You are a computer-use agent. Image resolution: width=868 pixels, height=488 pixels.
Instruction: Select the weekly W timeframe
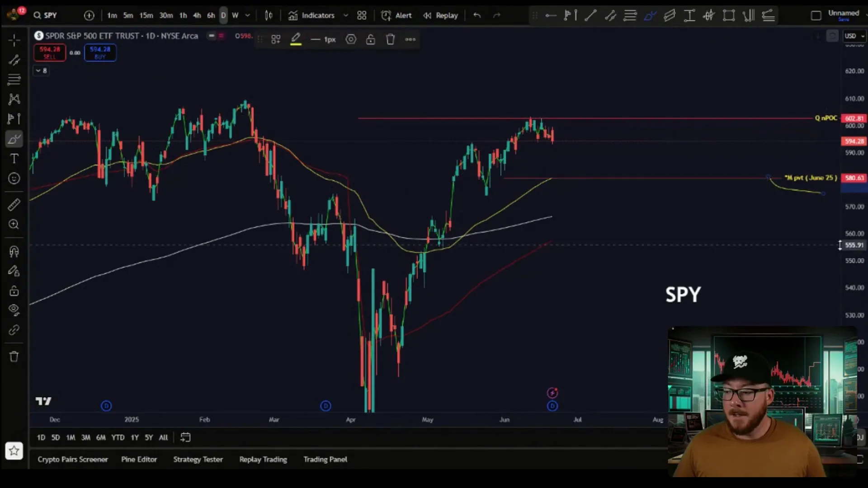pyautogui.click(x=235, y=15)
